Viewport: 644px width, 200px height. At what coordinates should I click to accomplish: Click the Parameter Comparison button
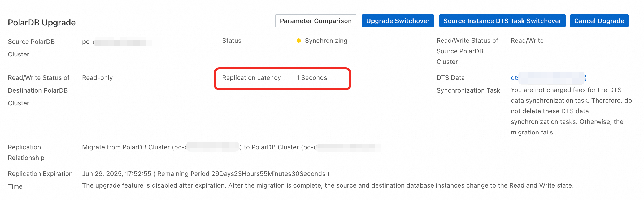[316, 21]
